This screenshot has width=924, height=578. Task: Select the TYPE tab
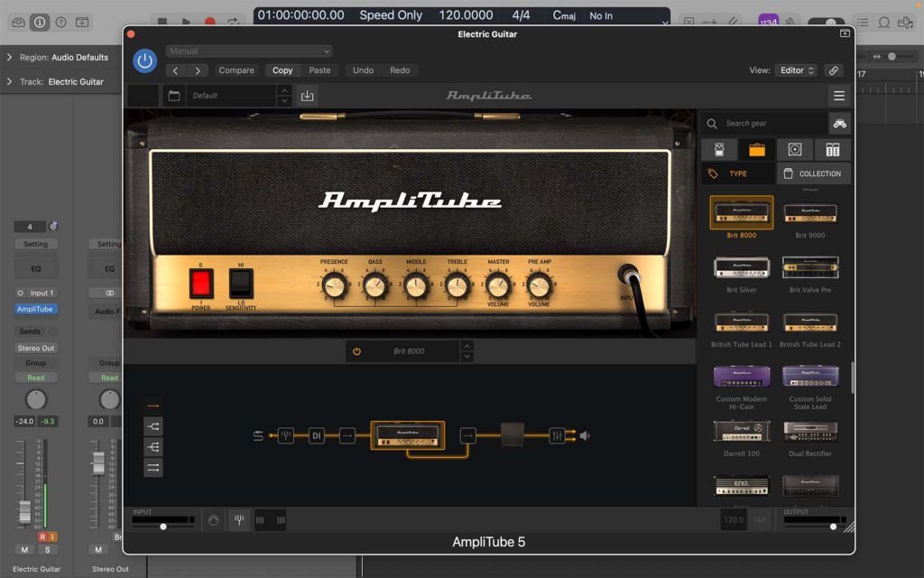pos(740,172)
